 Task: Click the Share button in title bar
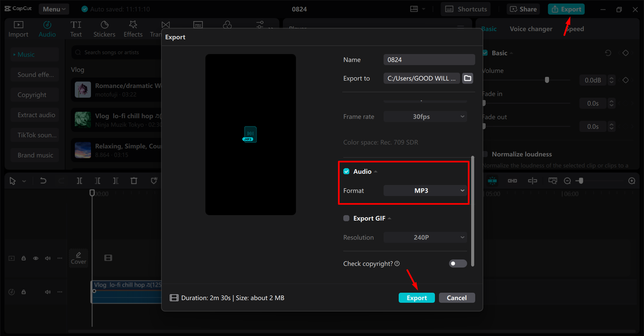pos(523,9)
